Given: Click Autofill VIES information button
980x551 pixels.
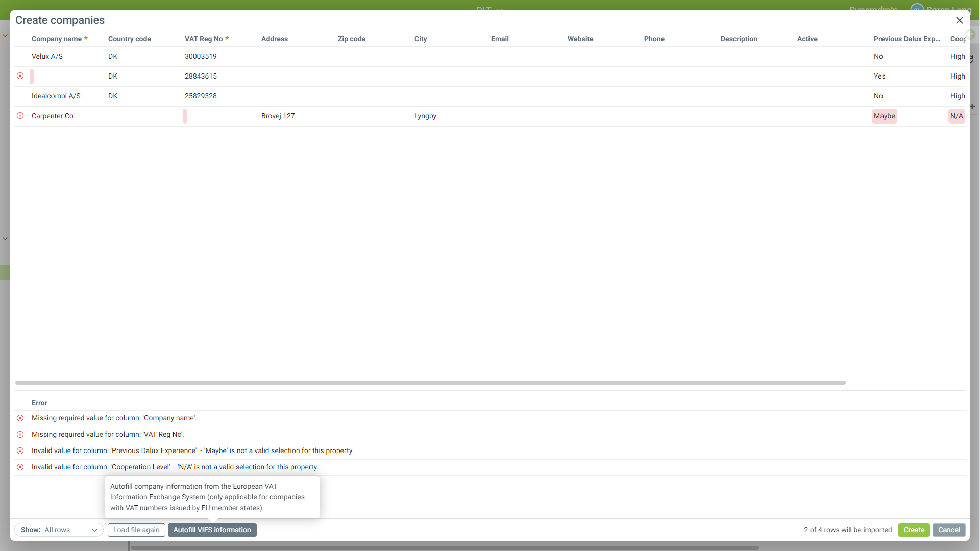Looking at the screenshot, I should coord(212,530).
